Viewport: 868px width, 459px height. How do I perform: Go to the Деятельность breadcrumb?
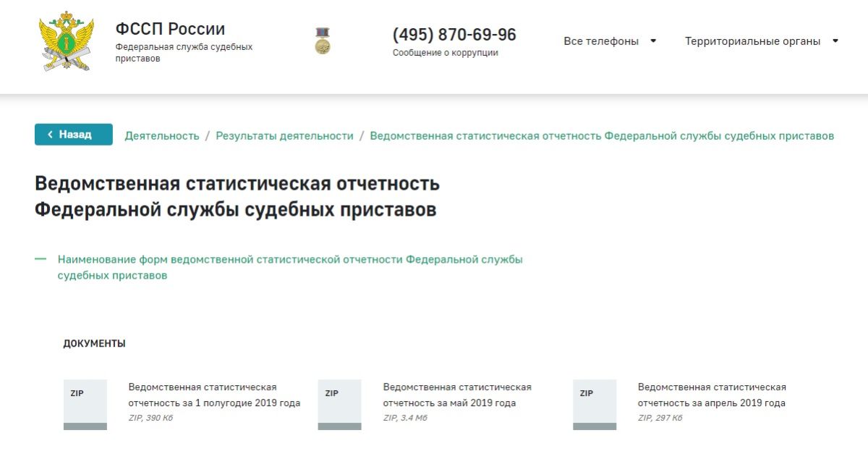tap(162, 135)
